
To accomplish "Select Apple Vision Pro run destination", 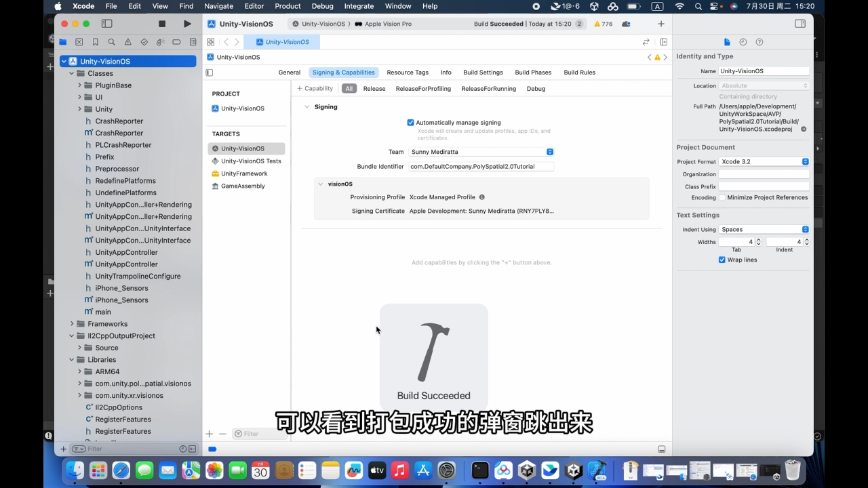I will pos(383,24).
